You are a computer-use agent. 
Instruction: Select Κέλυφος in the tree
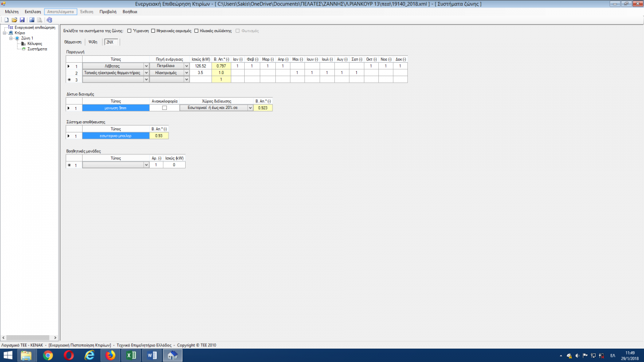34,43
